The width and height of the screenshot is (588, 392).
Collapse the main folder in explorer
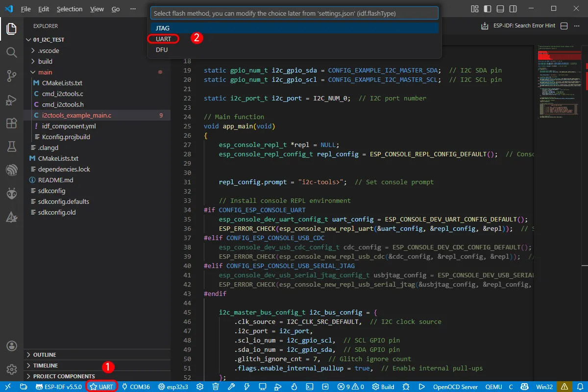45,72
